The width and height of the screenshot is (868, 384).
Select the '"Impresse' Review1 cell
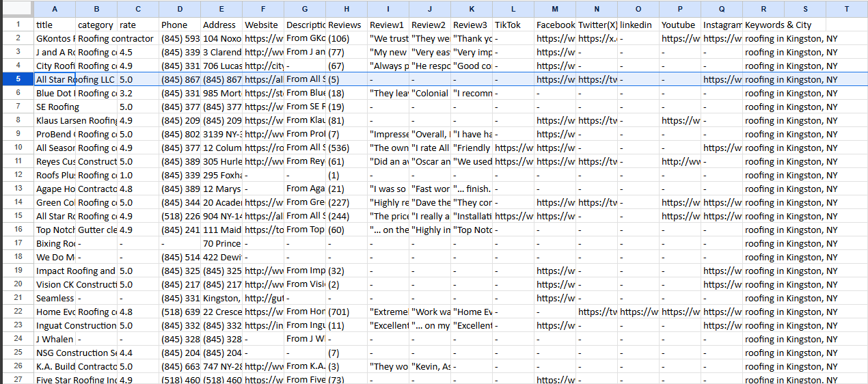pos(388,134)
